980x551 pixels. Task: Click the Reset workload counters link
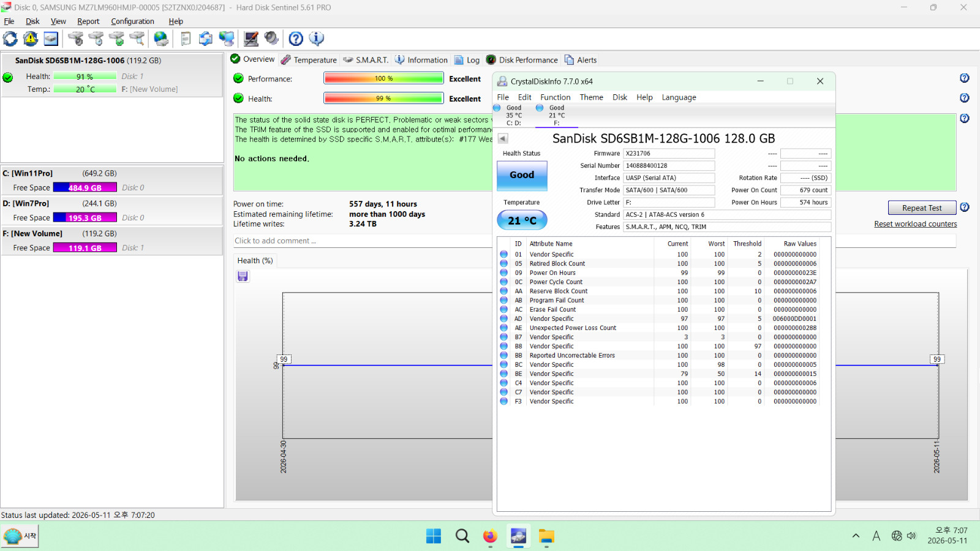(915, 224)
